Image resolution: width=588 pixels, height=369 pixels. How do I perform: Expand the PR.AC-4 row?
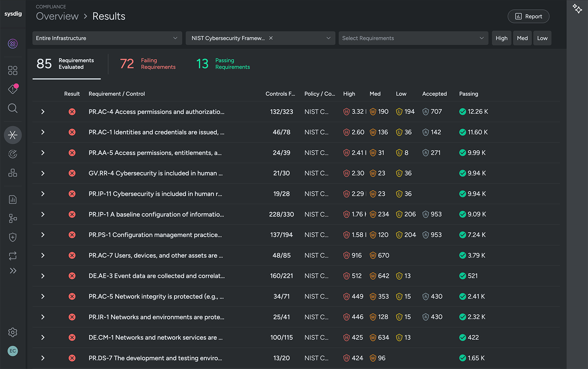(x=43, y=112)
